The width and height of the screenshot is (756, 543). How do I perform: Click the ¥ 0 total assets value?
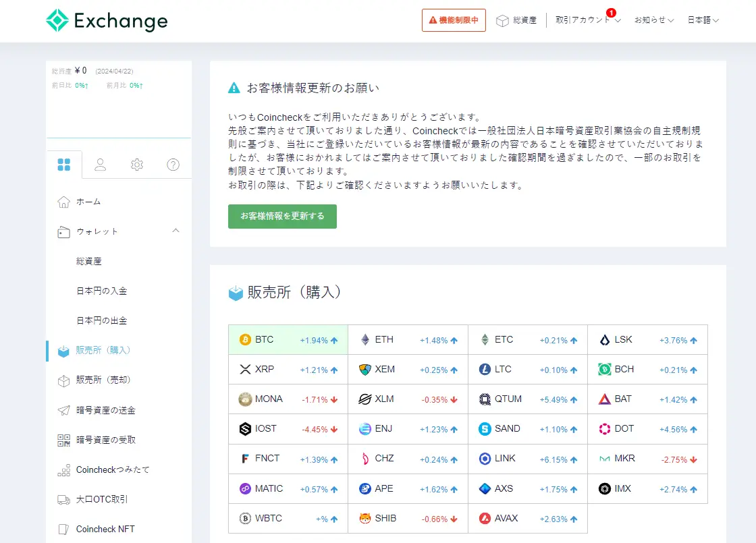[80, 71]
